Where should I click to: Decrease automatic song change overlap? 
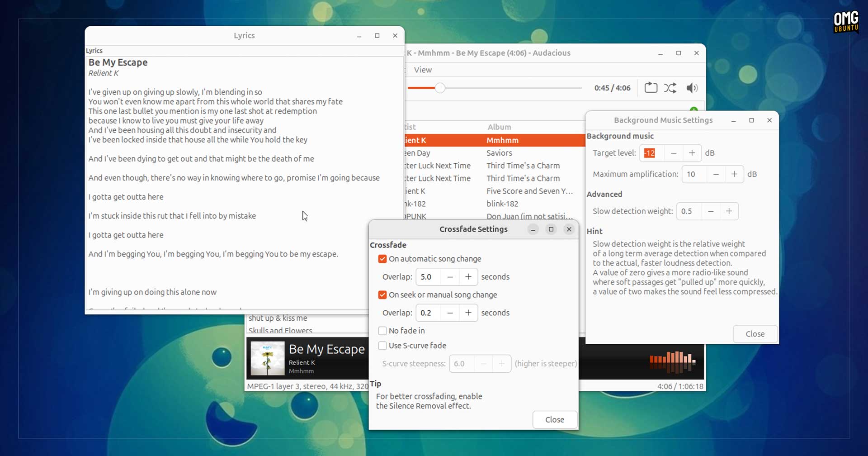(450, 277)
